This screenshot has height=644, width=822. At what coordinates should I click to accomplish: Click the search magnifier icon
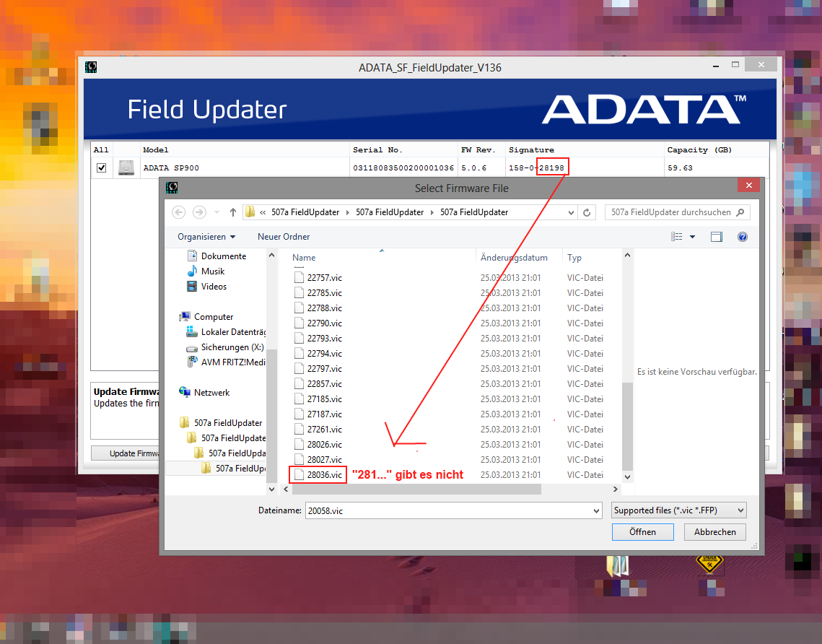point(740,212)
